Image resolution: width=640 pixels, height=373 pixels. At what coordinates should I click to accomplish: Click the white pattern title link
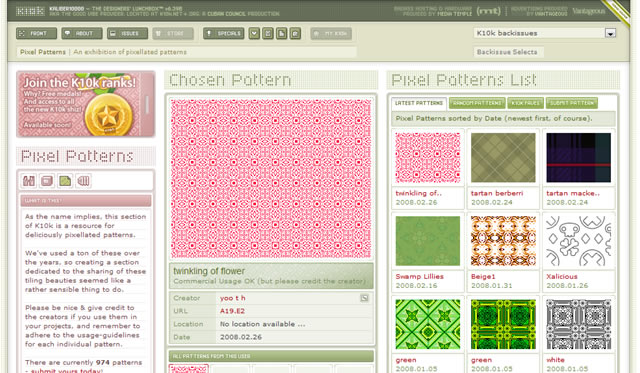coord(556,360)
